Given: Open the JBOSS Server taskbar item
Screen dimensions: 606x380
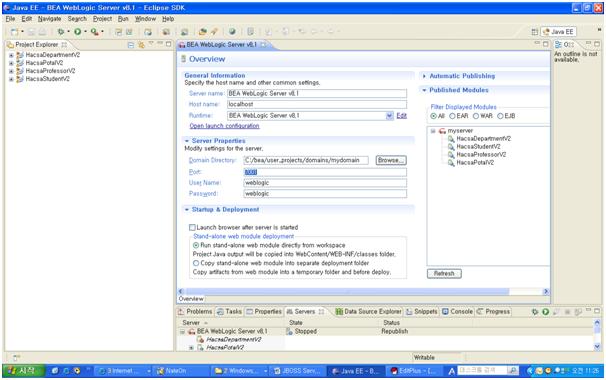Looking at the screenshot, I should tap(297, 371).
